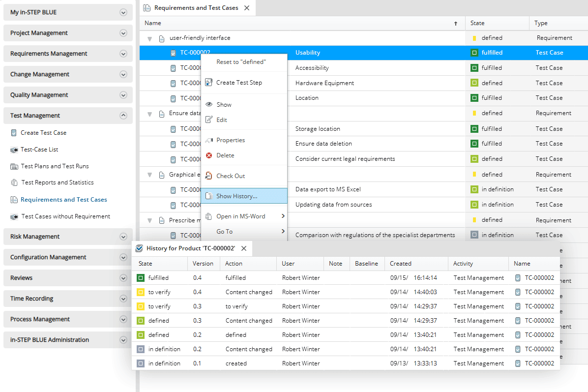Click the Test Plans and Test Runs icon

coord(14,166)
